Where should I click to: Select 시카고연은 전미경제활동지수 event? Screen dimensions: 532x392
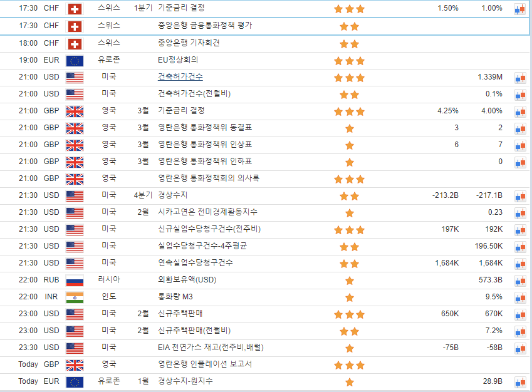207,212
